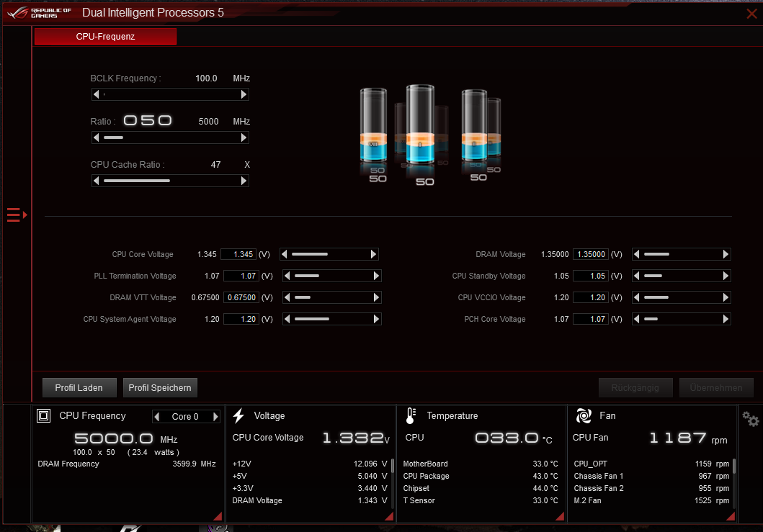Expand the CPU Frequency panel corner triangle

point(218,516)
